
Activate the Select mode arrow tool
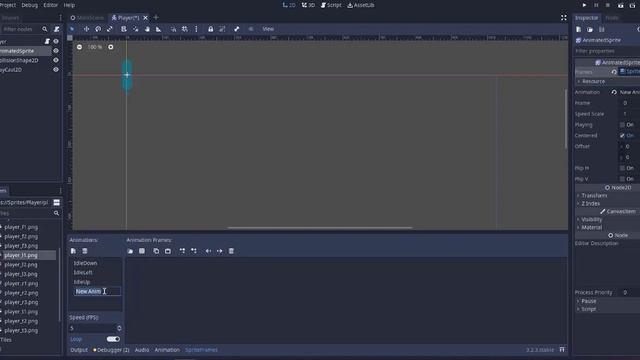tap(72, 29)
